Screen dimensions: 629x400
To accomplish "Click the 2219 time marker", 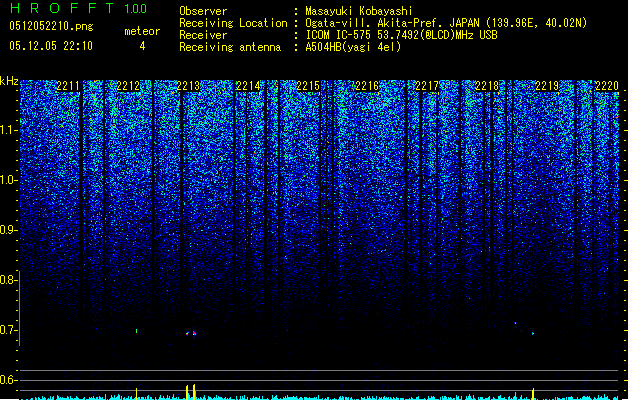I will 547,86.
